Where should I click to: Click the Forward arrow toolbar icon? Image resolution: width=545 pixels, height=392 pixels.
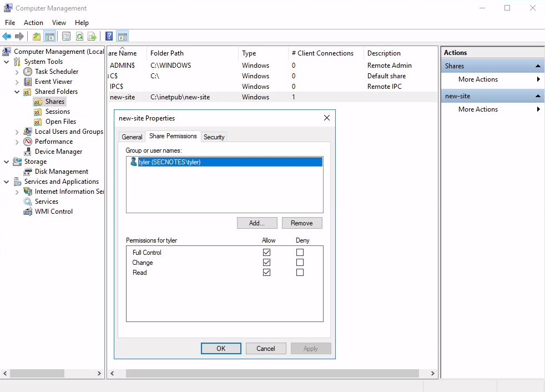point(19,36)
